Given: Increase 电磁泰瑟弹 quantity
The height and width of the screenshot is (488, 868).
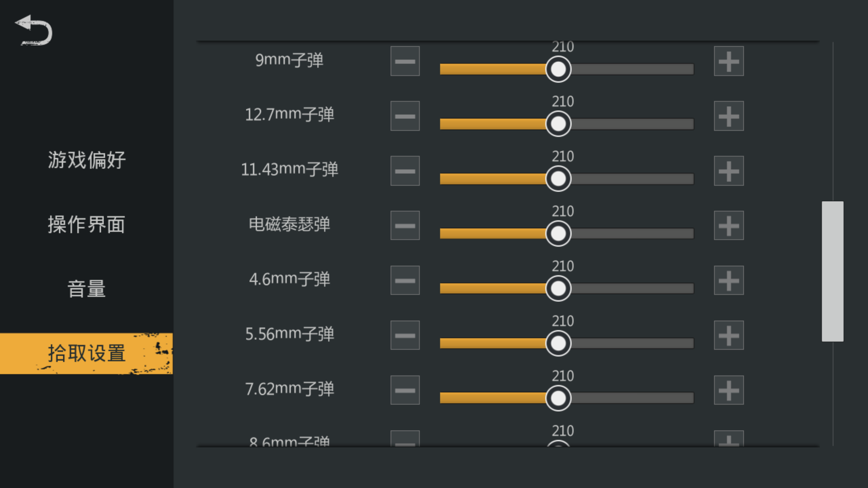Looking at the screenshot, I should point(729,225).
